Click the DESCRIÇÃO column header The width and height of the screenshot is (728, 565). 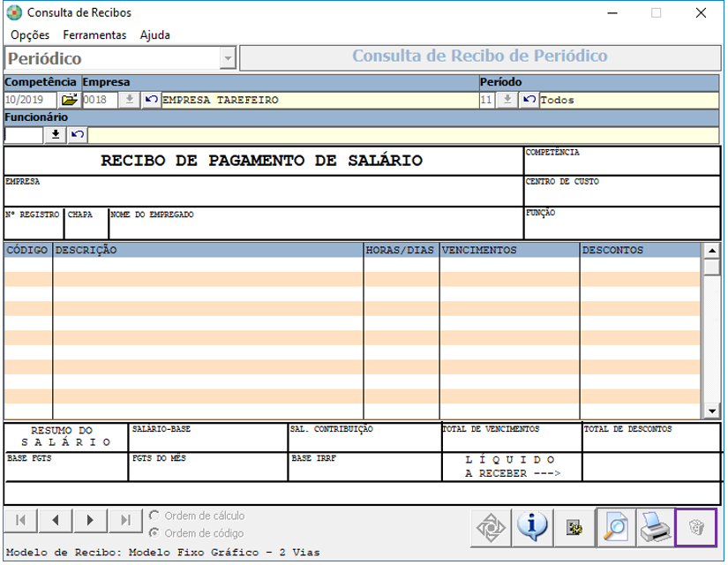(x=208, y=250)
